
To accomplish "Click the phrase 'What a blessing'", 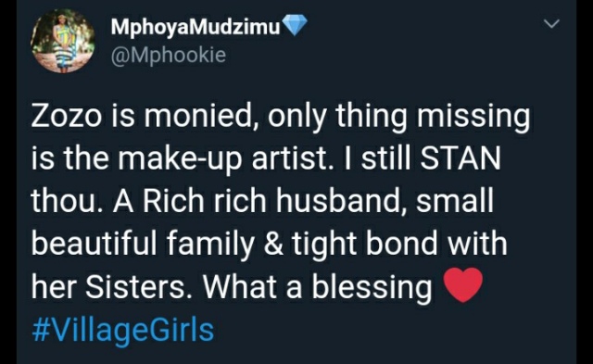I will (x=317, y=287).
